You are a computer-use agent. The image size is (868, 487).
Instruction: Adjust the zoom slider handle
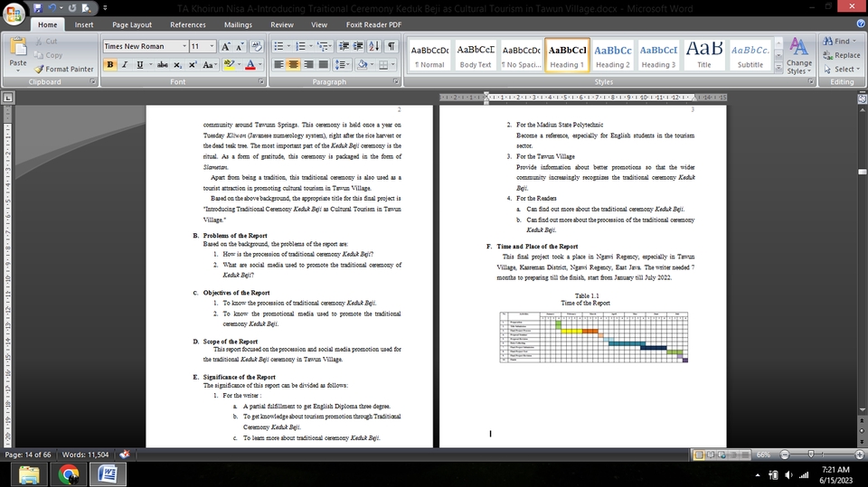coord(811,454)
